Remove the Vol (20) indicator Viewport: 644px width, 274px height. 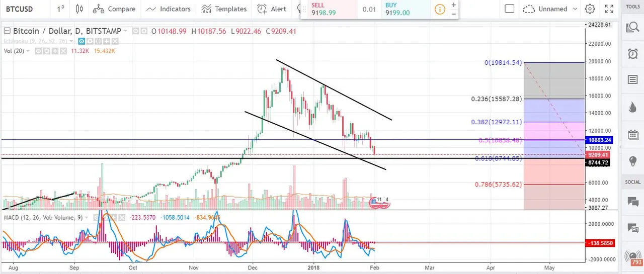63,51
